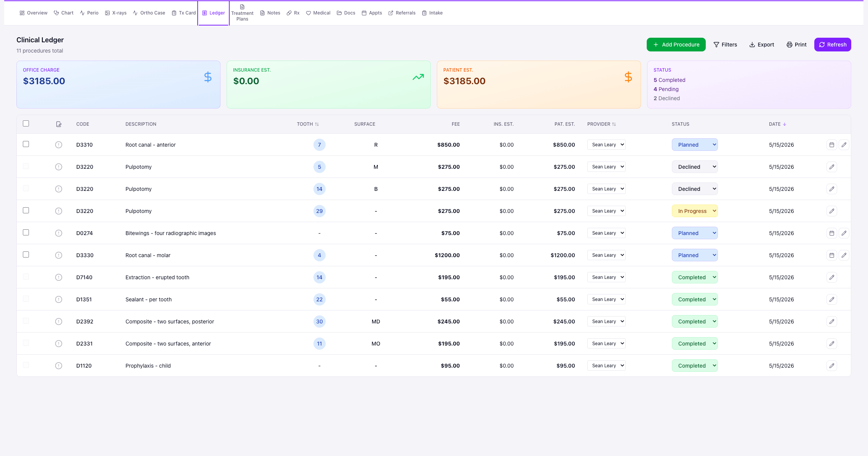Click the info icon on the D0274 row
The height and width of the screenshot is (456, 868).
point(59,233)
